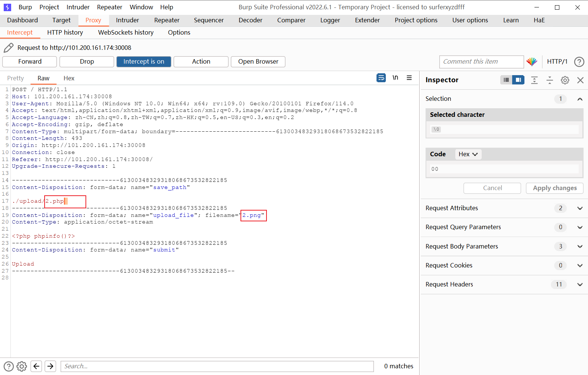Viewport: 588px width, 375px height.
Task: Expand Request Body Parameters section
Action: [x=579, y=246]
